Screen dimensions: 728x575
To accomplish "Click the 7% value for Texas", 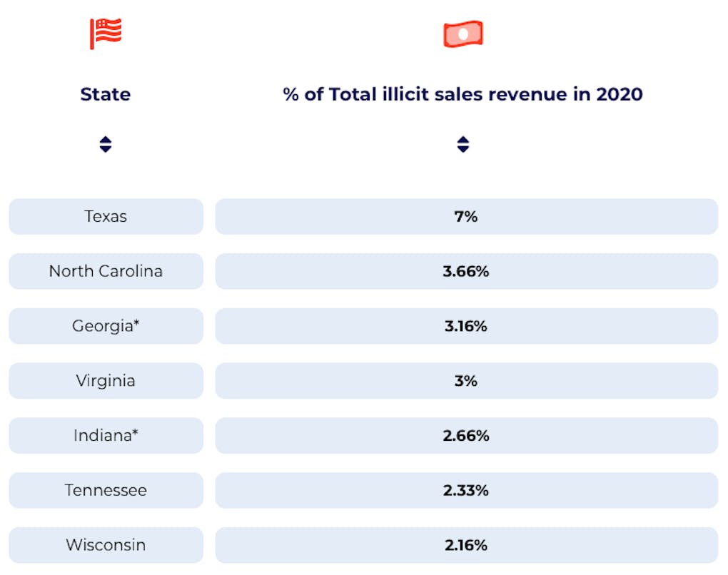I will pyautogui.click(x=466, y=216).
